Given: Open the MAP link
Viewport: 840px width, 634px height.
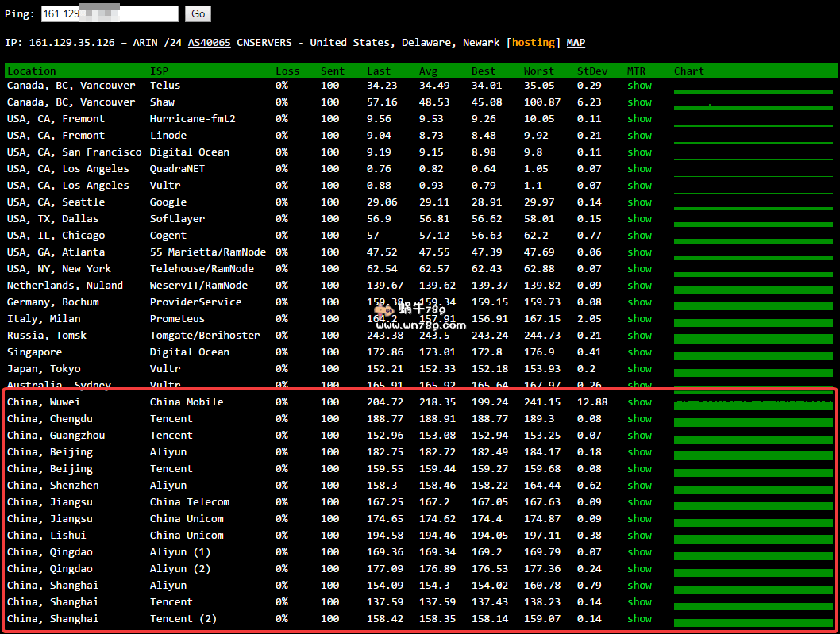Looking at the screenshot, I should tap(576, 43).
